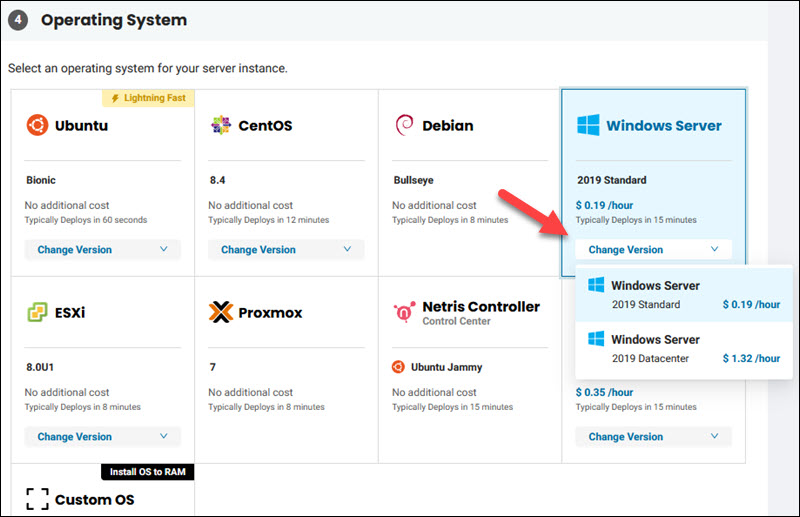Click the Debian swirl logo
Image resolution: width=800 pixels, height=517 pixels.
[x=405, y=125]
